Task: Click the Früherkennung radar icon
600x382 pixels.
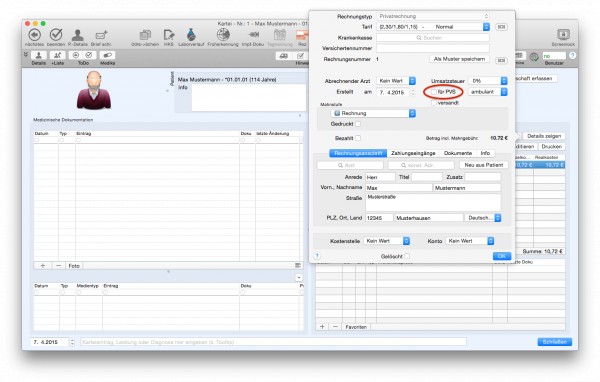Action: 223,35
